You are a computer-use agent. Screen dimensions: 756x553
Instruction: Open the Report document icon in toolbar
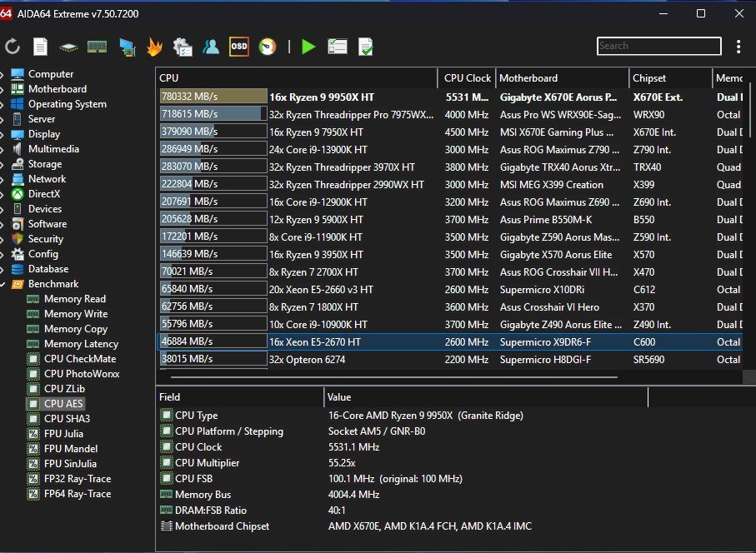[41, 47]
